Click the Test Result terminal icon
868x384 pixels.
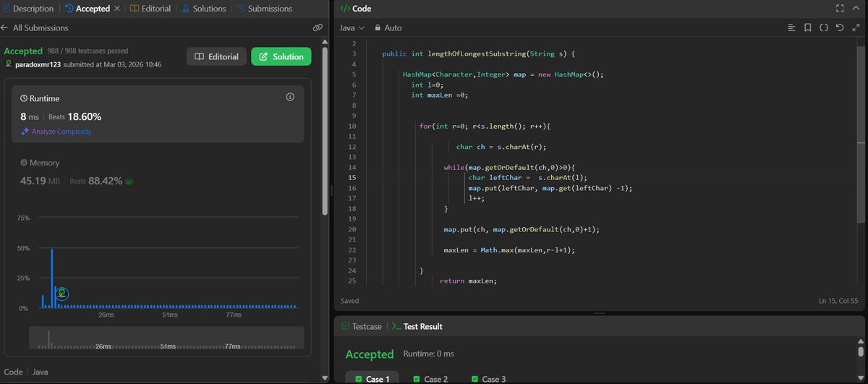coord(396,326)
